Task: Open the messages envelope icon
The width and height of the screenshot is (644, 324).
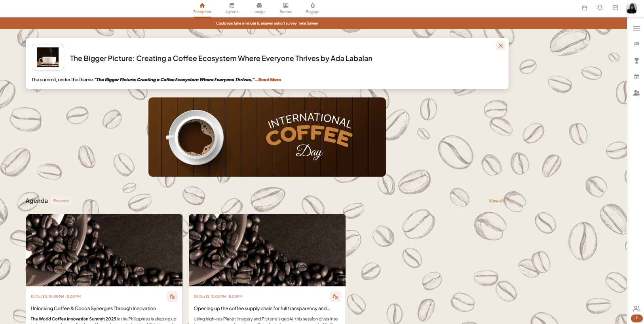Action: tap(616, 8)
